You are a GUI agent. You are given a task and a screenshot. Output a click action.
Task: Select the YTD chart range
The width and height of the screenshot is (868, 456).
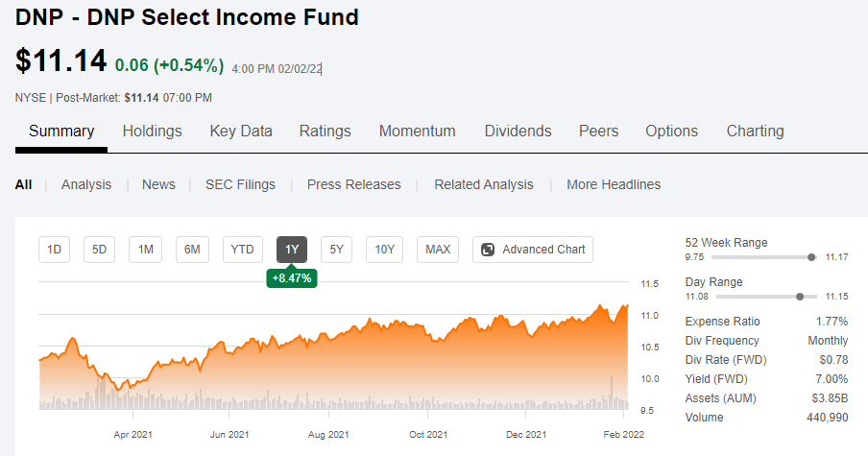243,250
